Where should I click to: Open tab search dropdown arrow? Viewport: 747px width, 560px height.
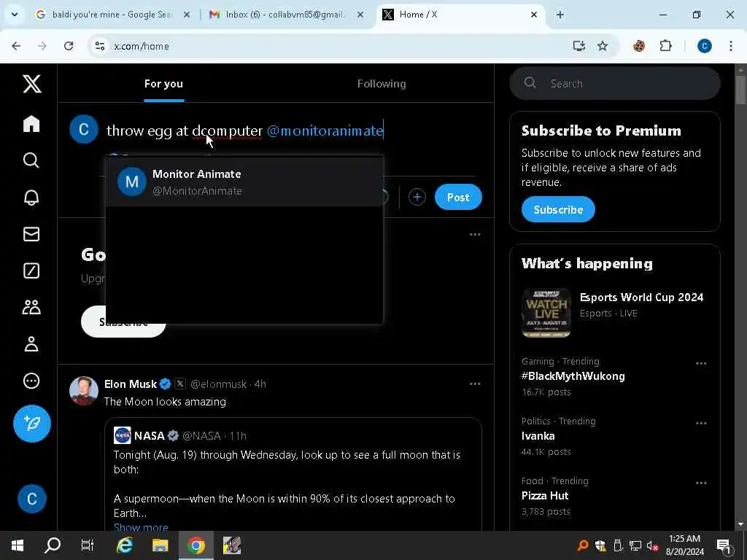pos(15,15)
